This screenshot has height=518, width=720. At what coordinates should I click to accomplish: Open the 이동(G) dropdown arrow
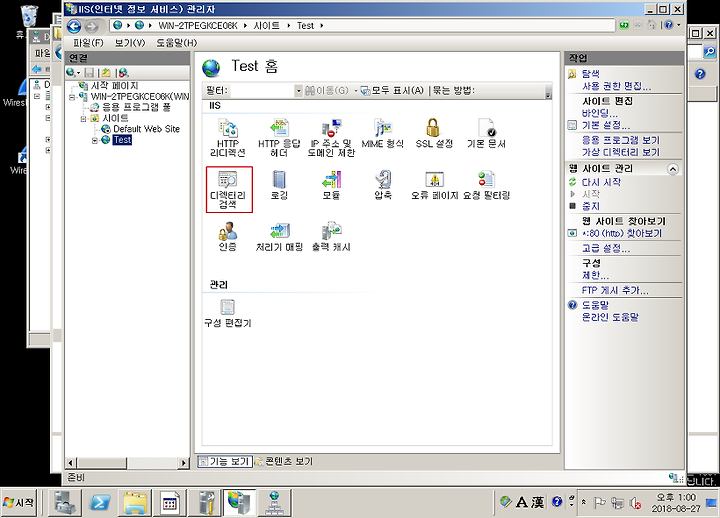click(355, 90)
